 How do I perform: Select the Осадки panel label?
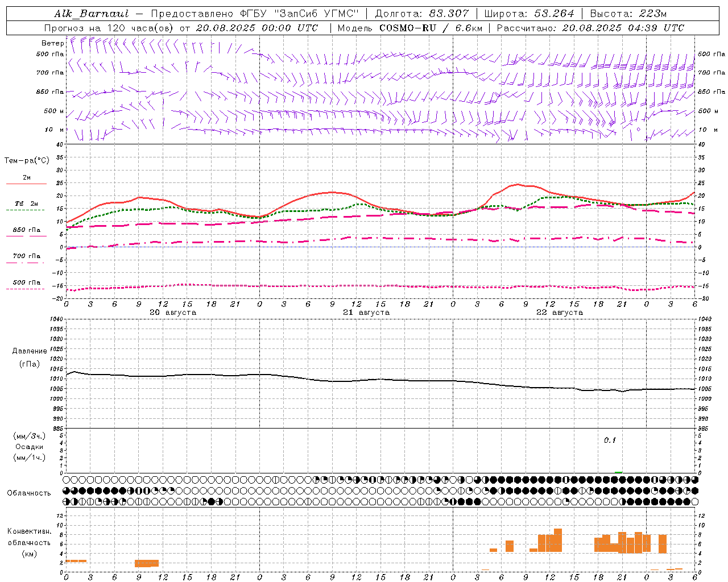pyautogui.click(x=30, y=447)
